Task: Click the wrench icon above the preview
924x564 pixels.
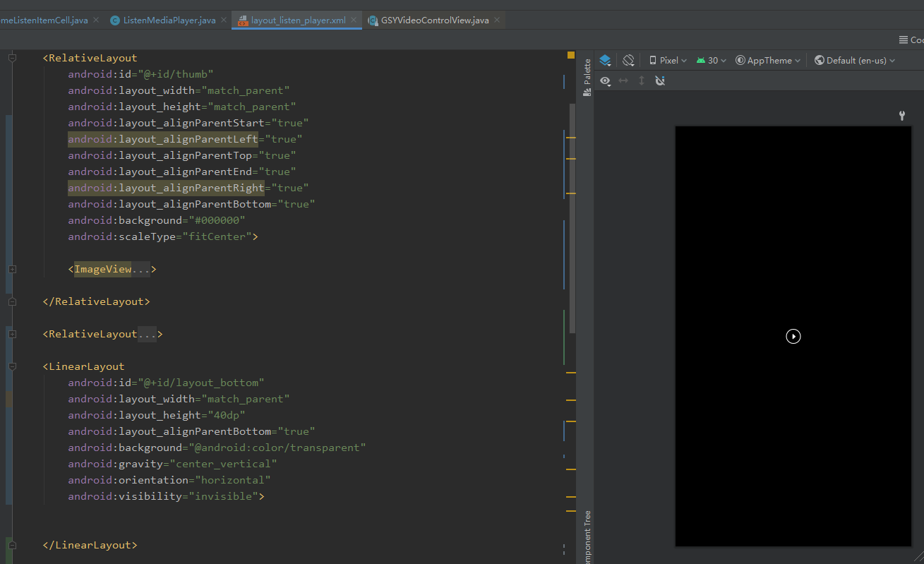Action: coord(902,116)
